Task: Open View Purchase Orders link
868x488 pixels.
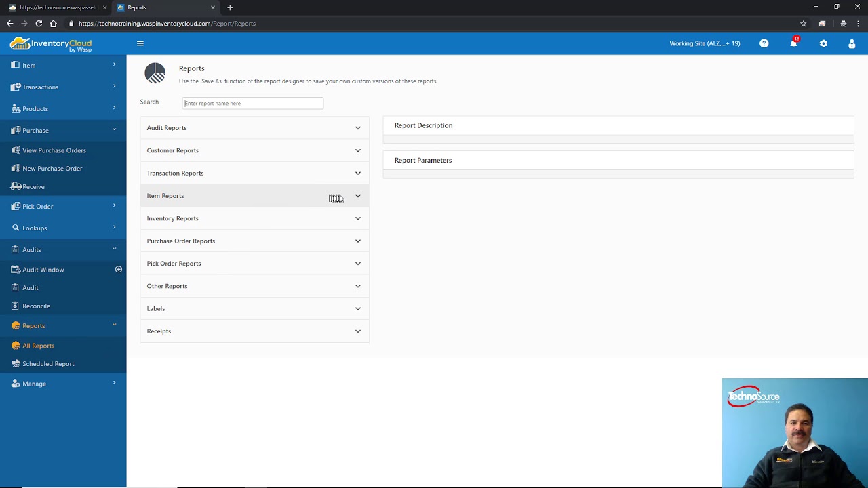Action: coord(54,150)
